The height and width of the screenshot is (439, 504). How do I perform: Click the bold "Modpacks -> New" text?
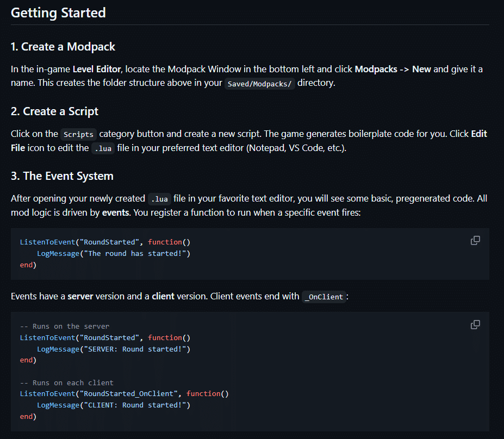pyautogui.click(x=393, y=69)
